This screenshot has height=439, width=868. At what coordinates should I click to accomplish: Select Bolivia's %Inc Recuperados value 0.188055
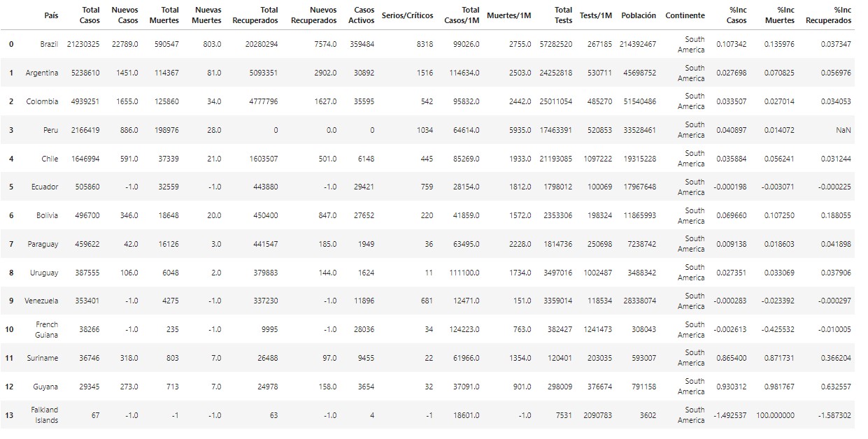836,215
